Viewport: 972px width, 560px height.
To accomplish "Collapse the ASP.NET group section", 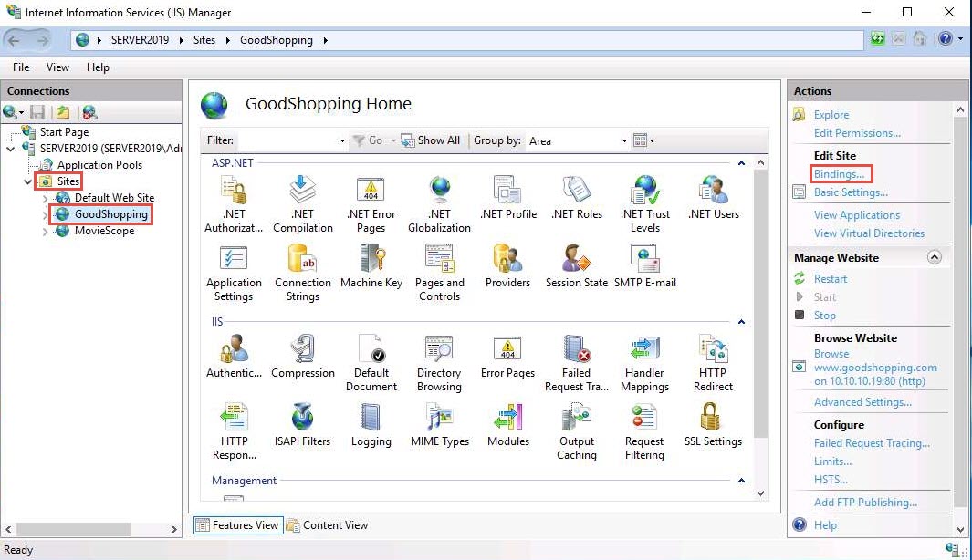I will [x=741, y=163].
